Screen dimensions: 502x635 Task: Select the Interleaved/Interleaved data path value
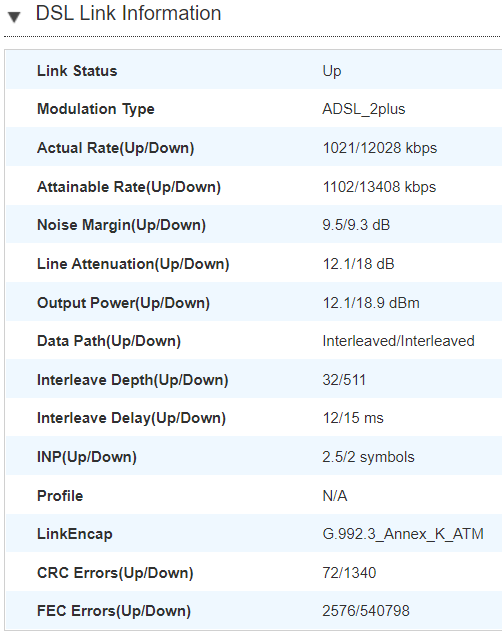coord(398,341)
